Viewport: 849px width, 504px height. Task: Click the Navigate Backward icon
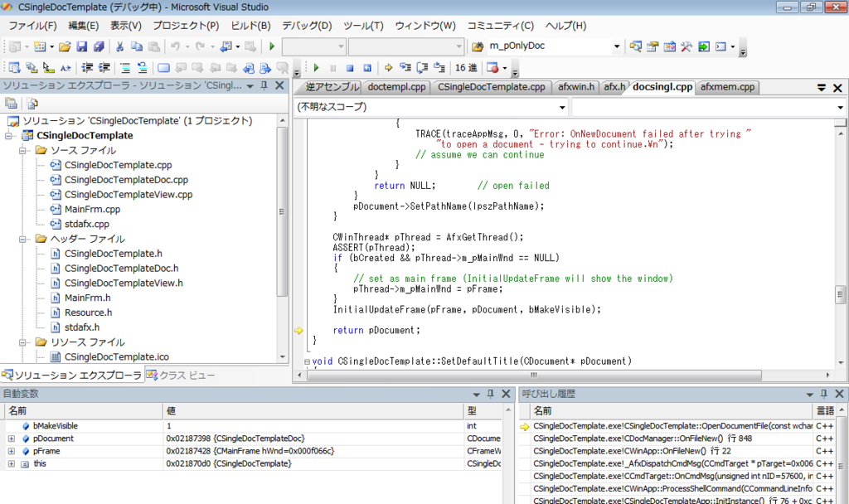(226, 46)
